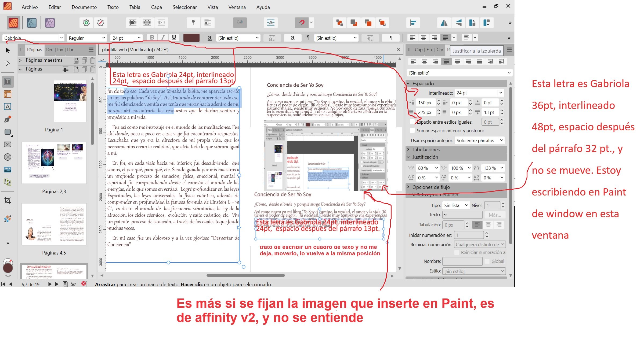This screenshot has width=644, height=343.
Task: Select the Artistic Text tool
Action: (8, 107)
